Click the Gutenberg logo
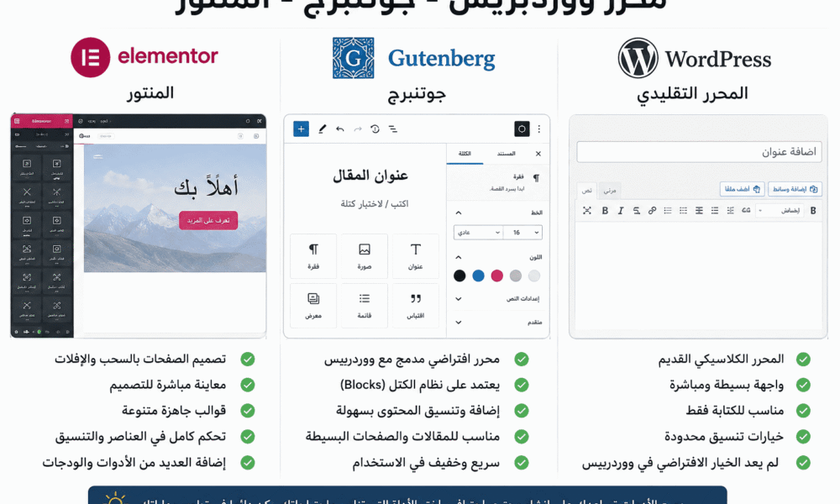 point(413,58)
